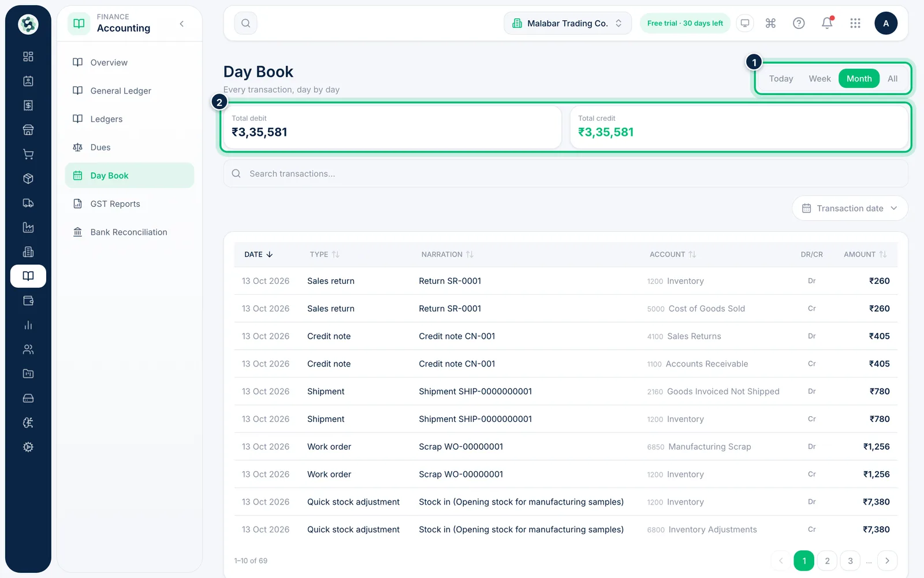Click the Search transactions field
The width and height of the screenshot is (924, 578).
(565, 173)
